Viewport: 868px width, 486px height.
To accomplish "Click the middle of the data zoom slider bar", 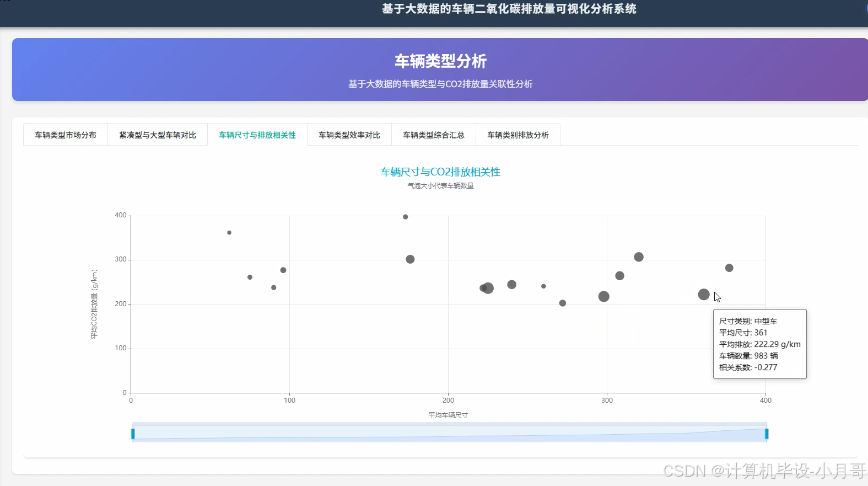I will coord(450,433).
